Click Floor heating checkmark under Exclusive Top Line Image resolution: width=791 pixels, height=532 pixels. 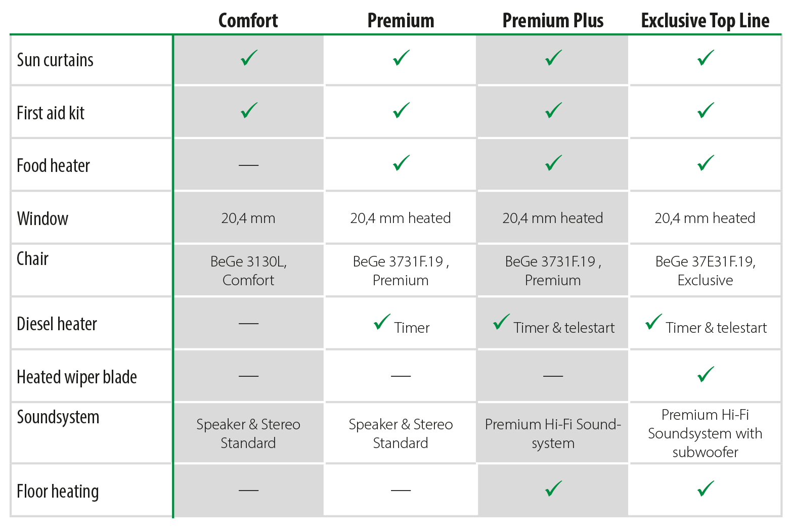point(706,489)
